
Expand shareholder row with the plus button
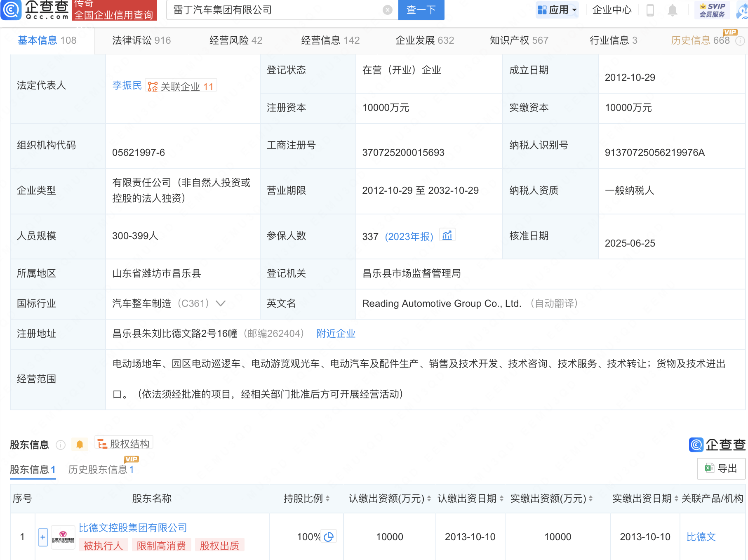coord(42,536)
